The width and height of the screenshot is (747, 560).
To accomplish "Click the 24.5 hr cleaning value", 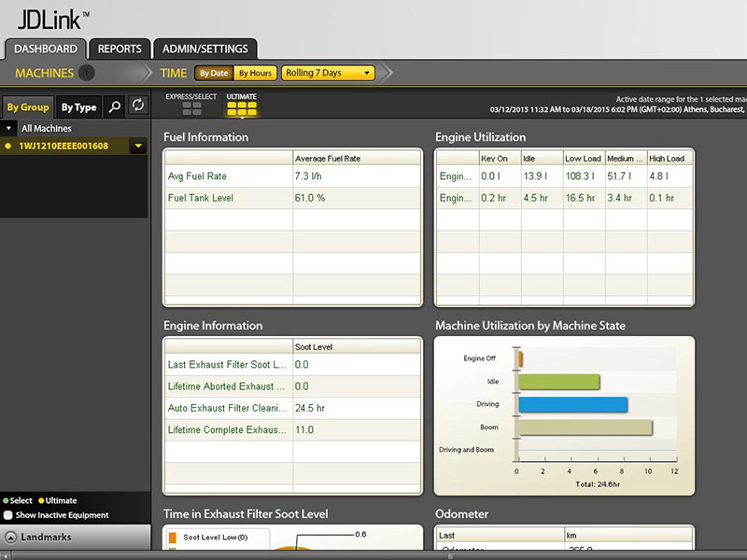I will pyautogui.click(x=310, y=409).
